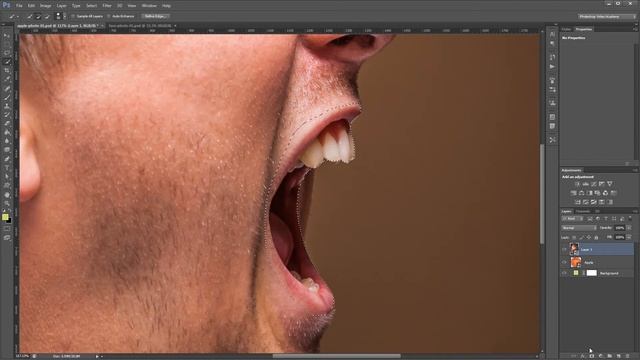
Task: Open the status bar info arrow
Action: (97, 356)
